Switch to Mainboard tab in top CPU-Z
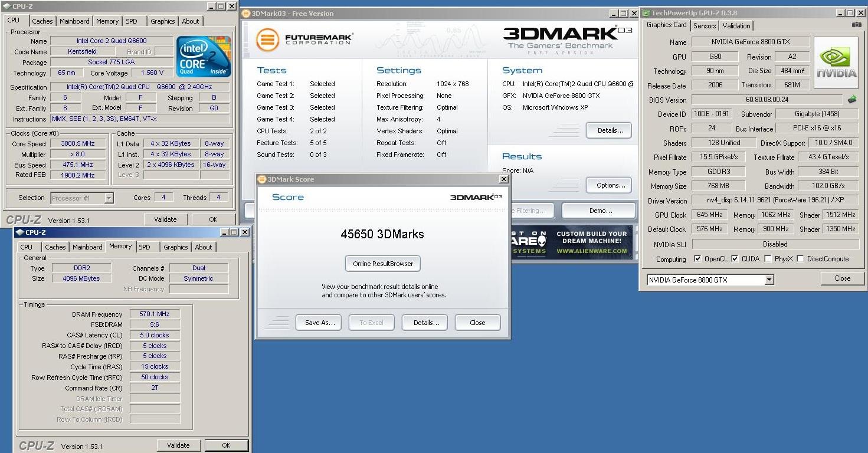This screenshot has height=453, width=868. 74,21
